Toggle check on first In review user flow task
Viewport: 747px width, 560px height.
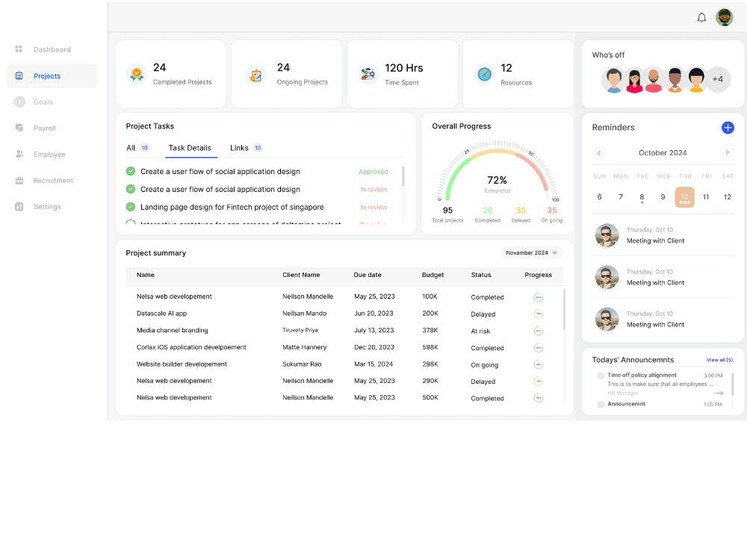[x=131, y=189]
